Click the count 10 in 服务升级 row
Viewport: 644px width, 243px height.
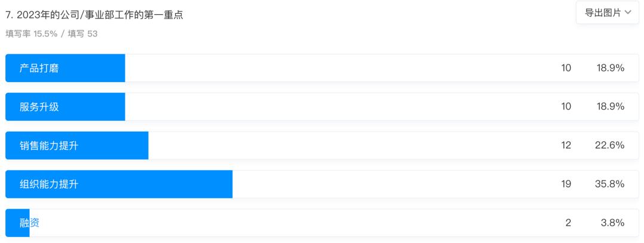pos(566,107)
